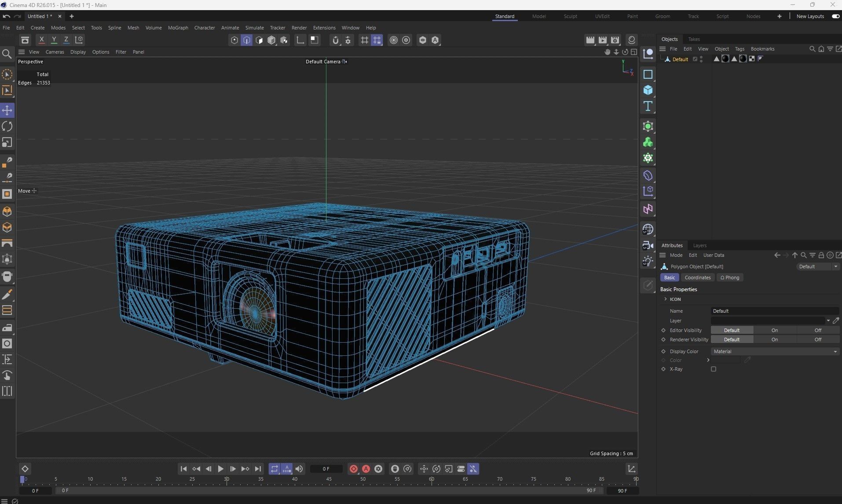Viewport: 842px width, 504px height.
Task: Click the current frame field 0 F
Action: 326,469
